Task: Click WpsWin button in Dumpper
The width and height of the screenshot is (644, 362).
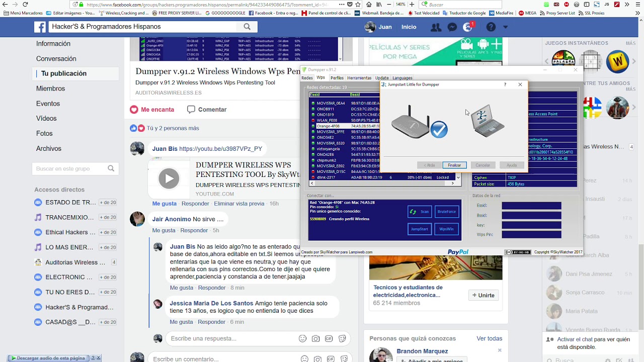Action: (x=447, y=229)
